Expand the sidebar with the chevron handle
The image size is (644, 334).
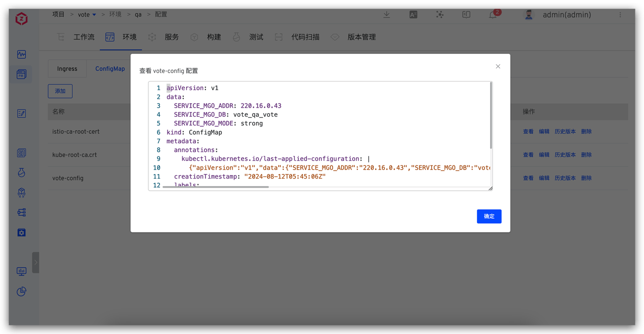coord(35,262)
